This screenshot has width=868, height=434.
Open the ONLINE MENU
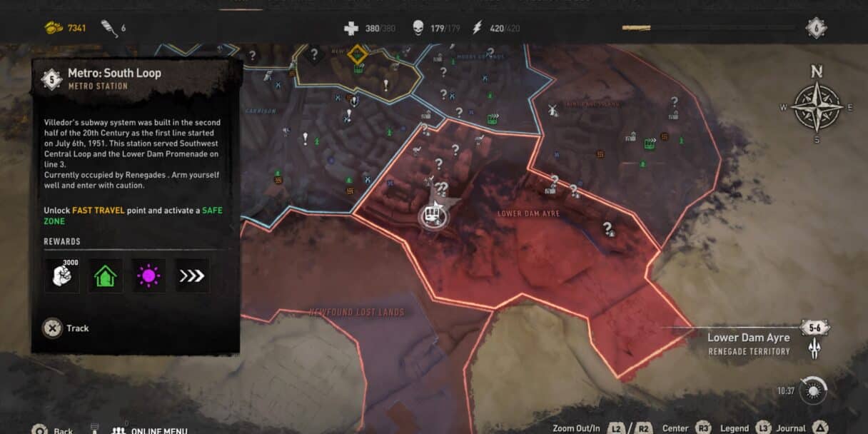149,430
